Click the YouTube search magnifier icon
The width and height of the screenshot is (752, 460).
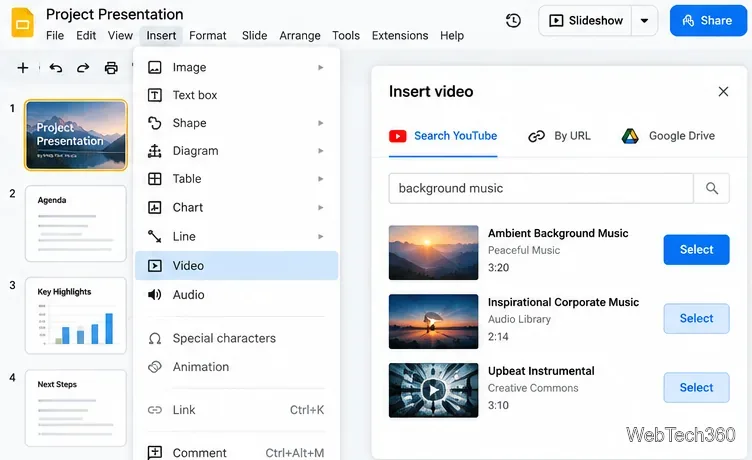712,189
